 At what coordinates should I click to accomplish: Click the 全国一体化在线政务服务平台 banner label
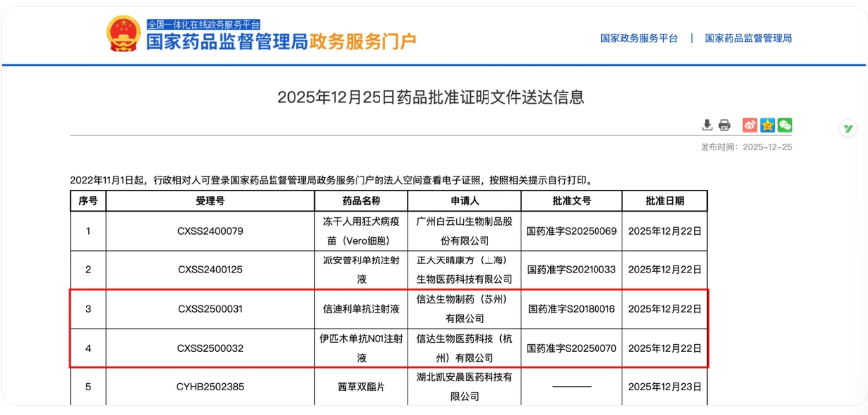(203, 23)
